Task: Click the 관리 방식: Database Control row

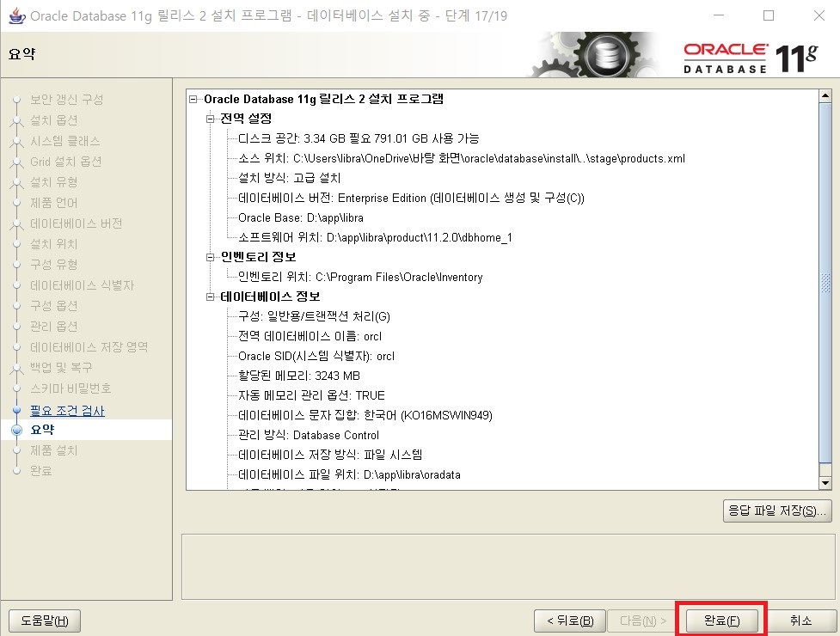Action: coord(309,436)
